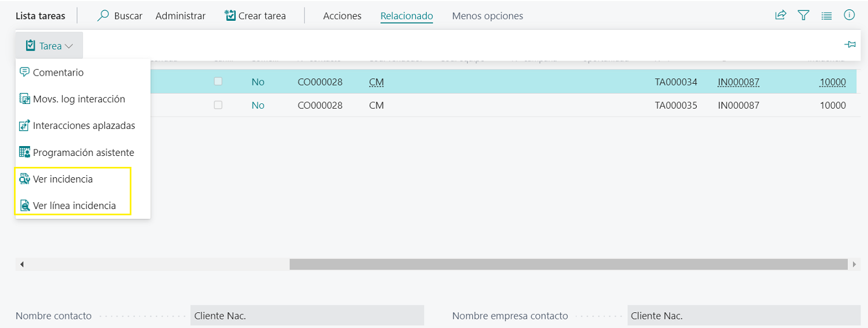The height and width of the screenshot is (328, 868).
Task: Switch to the Acciones tab
Action: (342, 16)
